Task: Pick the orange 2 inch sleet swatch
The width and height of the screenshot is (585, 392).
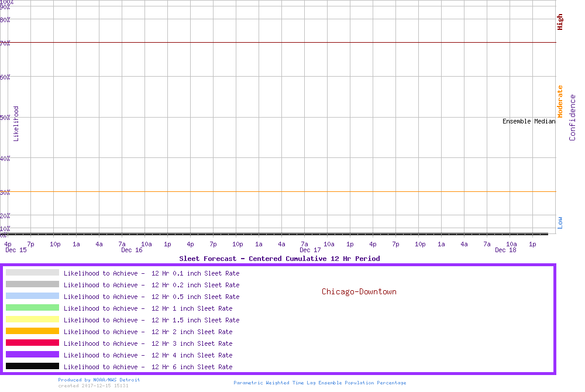Action: (x=32, y=331)
